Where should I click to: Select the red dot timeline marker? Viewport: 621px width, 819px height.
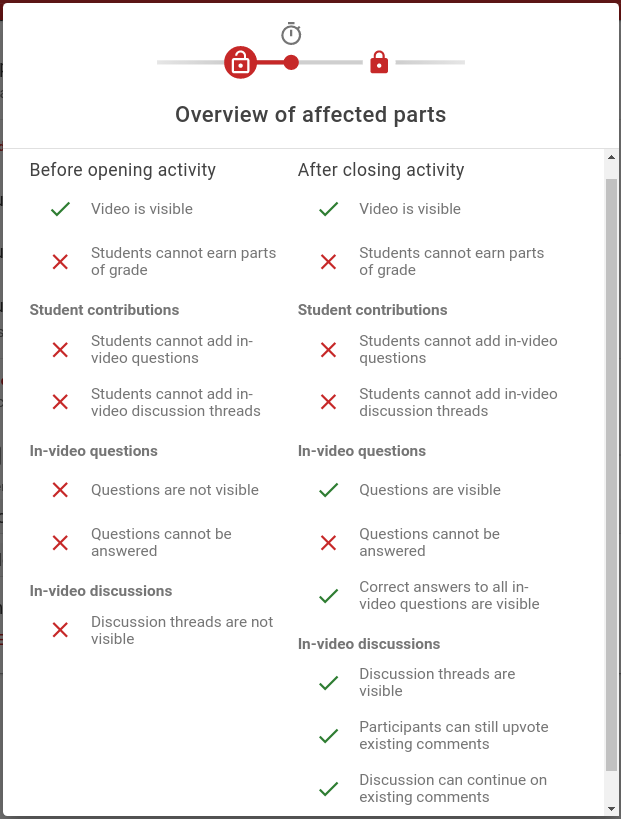point(291,63)
